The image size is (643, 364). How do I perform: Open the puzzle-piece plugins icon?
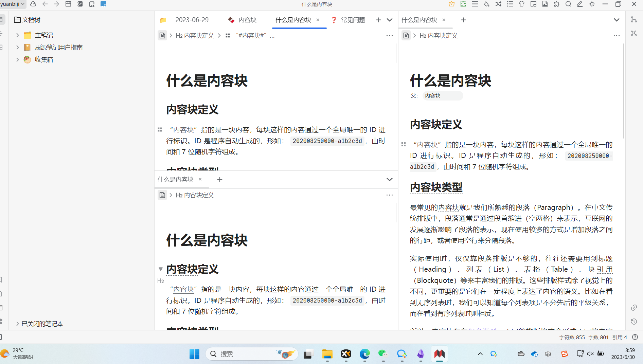[x=556, y=4]
